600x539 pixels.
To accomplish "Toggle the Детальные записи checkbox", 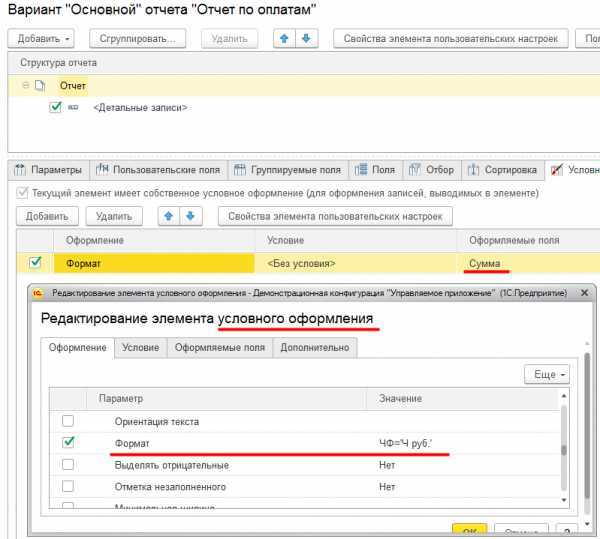I will coord(55,107).
